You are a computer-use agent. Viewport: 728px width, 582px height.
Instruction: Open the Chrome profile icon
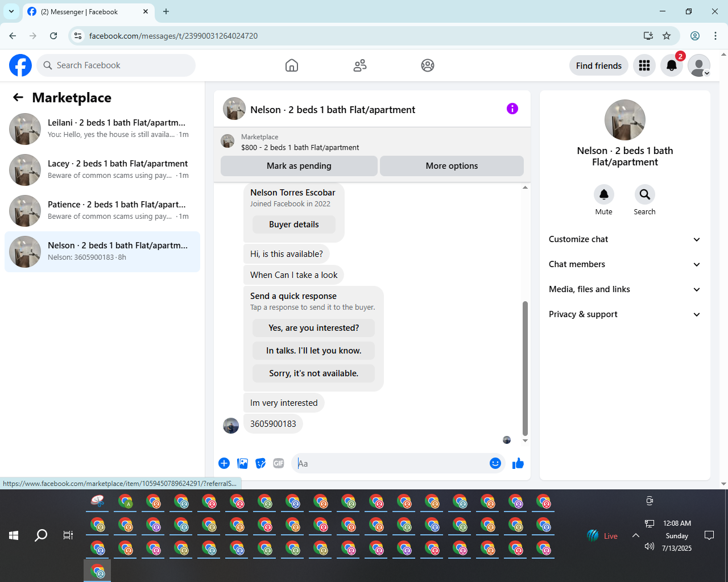pos(695,36)
